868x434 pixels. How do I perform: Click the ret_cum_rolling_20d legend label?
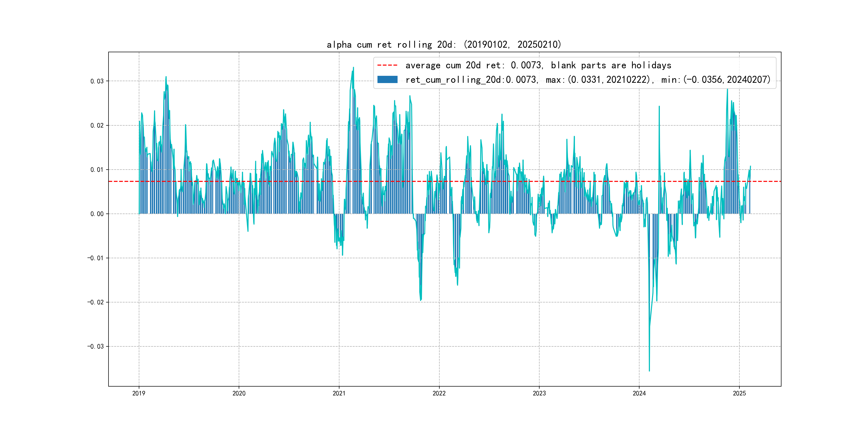click(588, 80)
